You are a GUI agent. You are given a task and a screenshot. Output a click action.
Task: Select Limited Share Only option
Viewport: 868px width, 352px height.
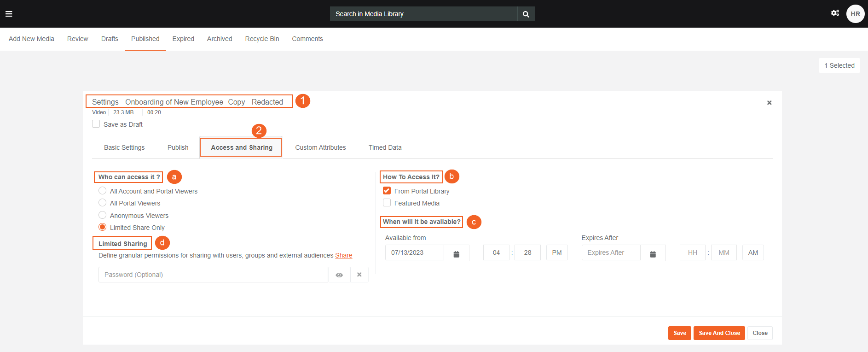pyautogui.click(x=103, y=227)
